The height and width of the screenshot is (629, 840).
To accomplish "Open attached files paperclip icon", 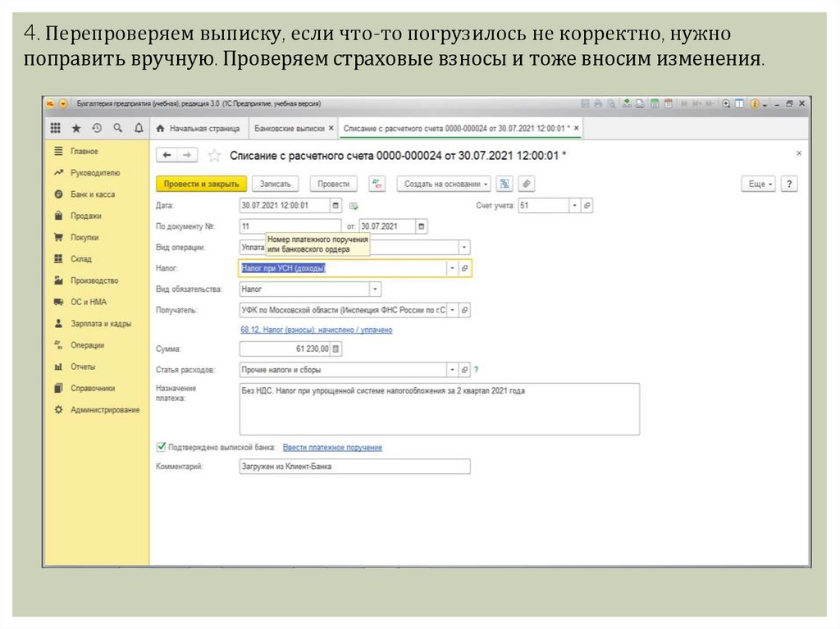I will click(527, 185).
